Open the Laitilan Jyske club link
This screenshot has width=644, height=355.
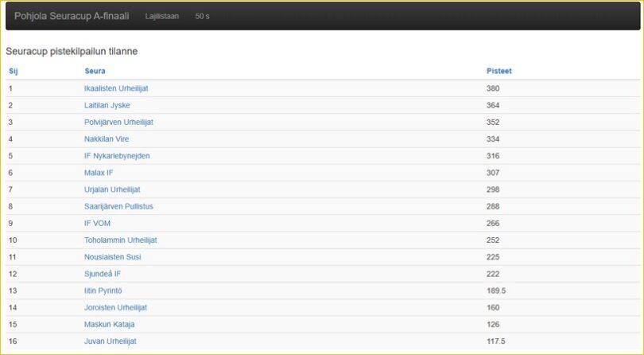[107, 105]
